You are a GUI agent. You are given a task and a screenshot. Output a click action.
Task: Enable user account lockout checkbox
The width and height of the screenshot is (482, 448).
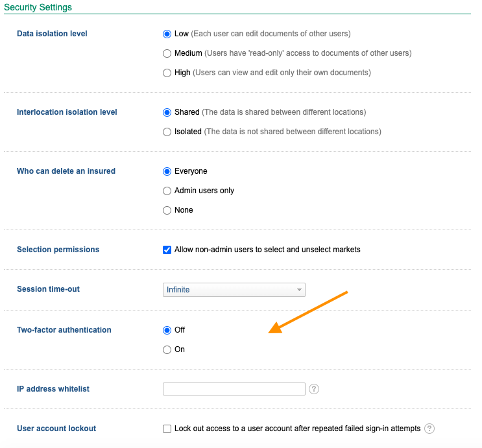[x=167, y=429]
